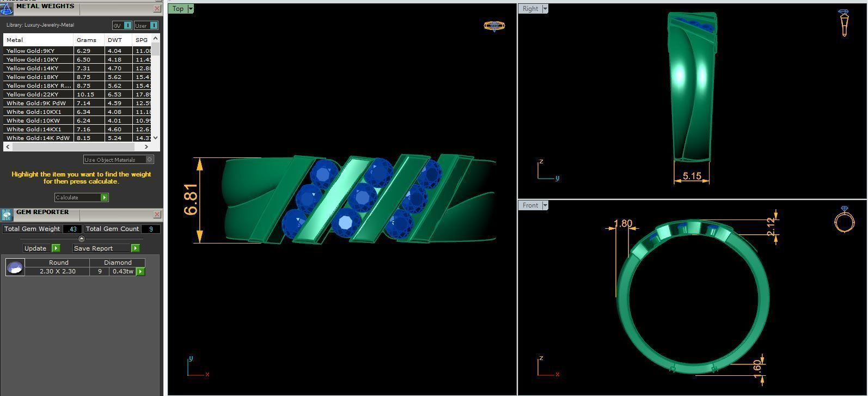The image size is (868, 396).
Task: Click the 2.30 X 2.30 gem size cell
Action: [57, 271]
